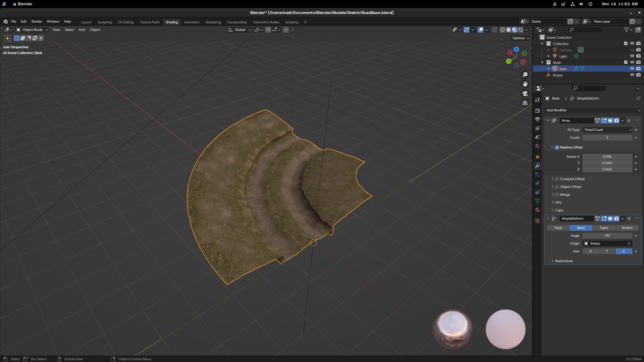This screenshot has width=644, height=362.
Task: Set SimpleDeform axis to Y
Action: (x=607, y=251)
